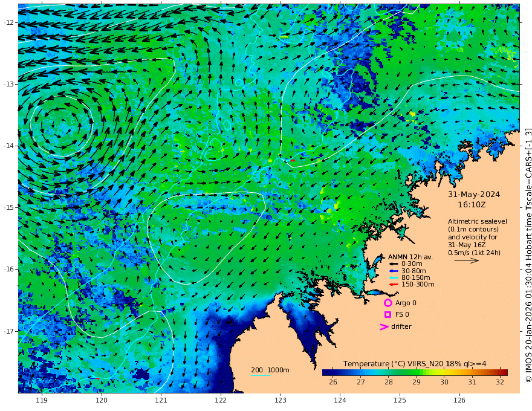Click the temperature colorbar title text
532x411 pixels.
pyautogui.click(x=415, y=364)
